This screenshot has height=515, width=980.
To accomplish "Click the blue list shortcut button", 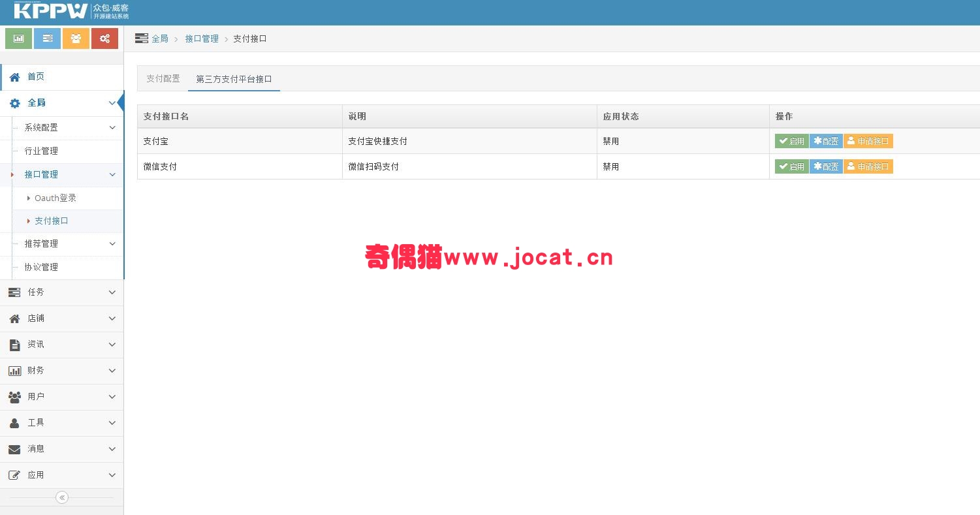I will (47, 39).
